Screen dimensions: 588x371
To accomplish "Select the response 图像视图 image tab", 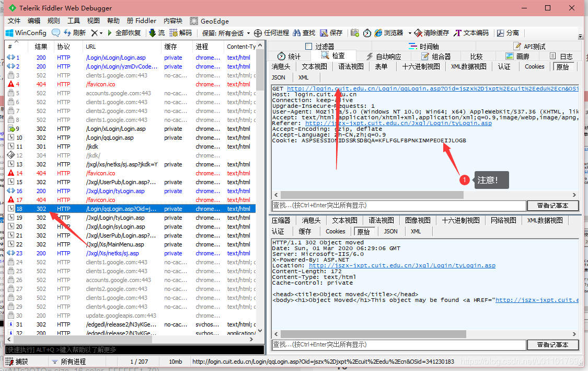I will click(x=418, y=220).
